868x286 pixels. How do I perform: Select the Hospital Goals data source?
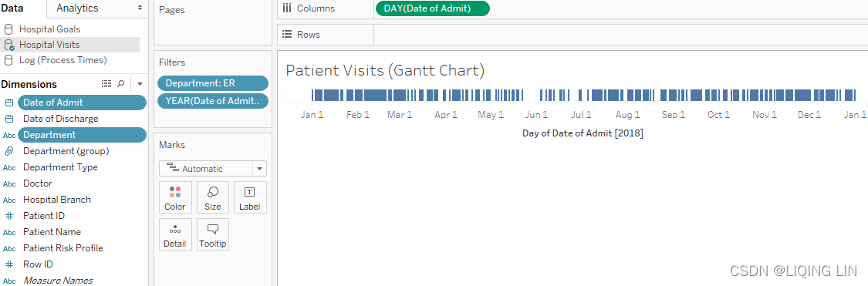click(x=49, y=29)
